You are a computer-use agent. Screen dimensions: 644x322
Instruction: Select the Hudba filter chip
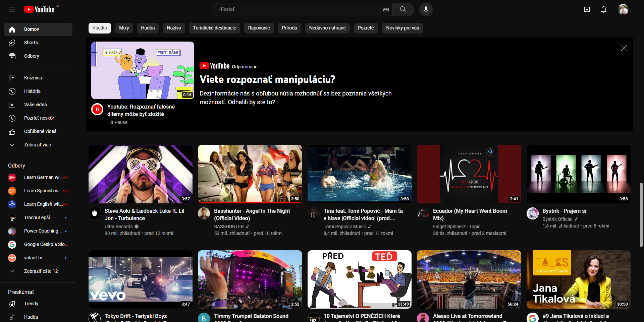coord(148,28)
